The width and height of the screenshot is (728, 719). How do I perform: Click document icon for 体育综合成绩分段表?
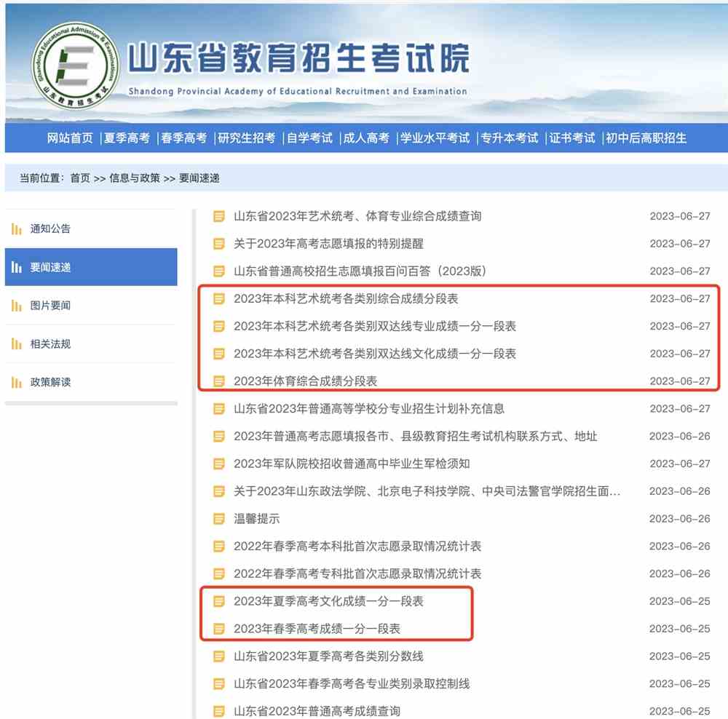point(218,381)
